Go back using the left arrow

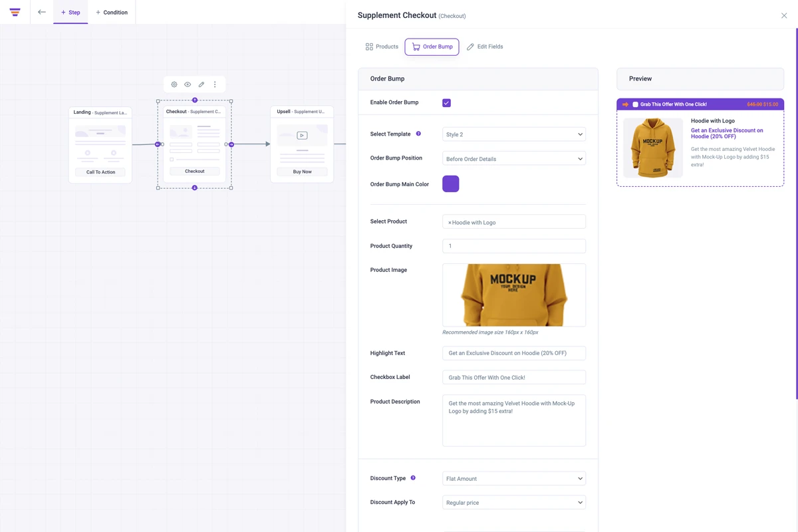tap(42, 12)
